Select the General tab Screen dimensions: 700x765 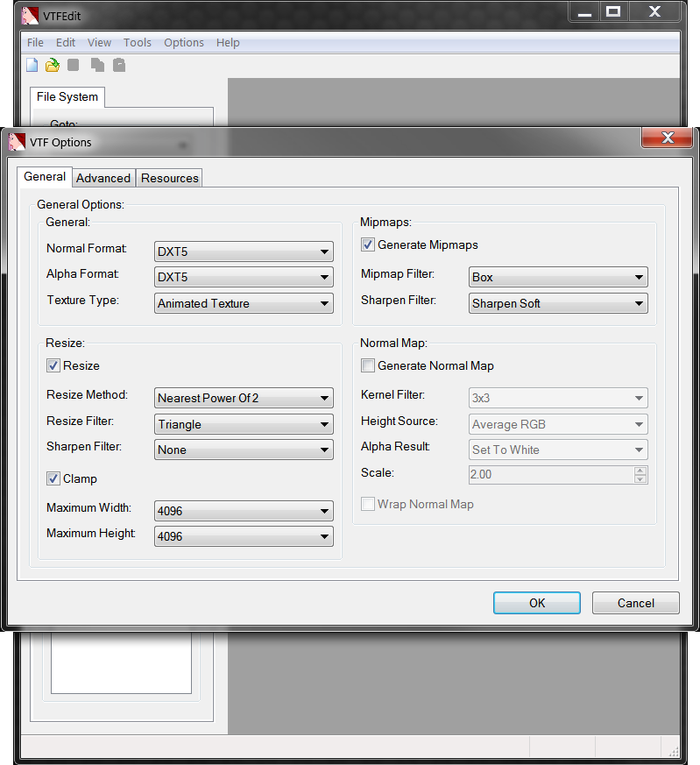(x=45, y=177)
